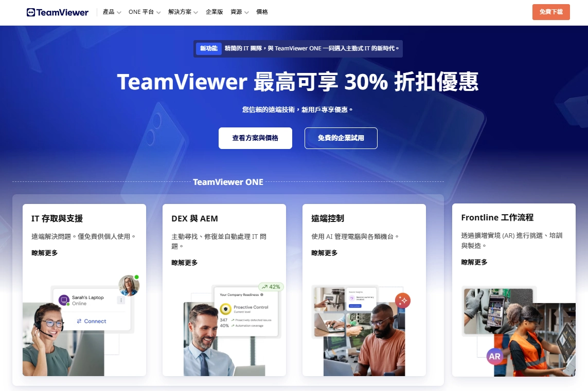This screenshot has width=588, height=391.
Task: Click the TeamViewer logo in header
Action: pos(58,12)
